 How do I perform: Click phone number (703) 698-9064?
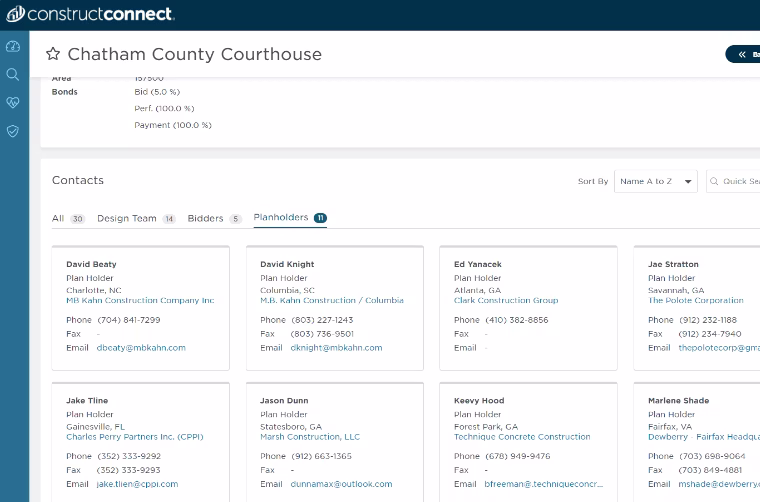pos(712,456)
